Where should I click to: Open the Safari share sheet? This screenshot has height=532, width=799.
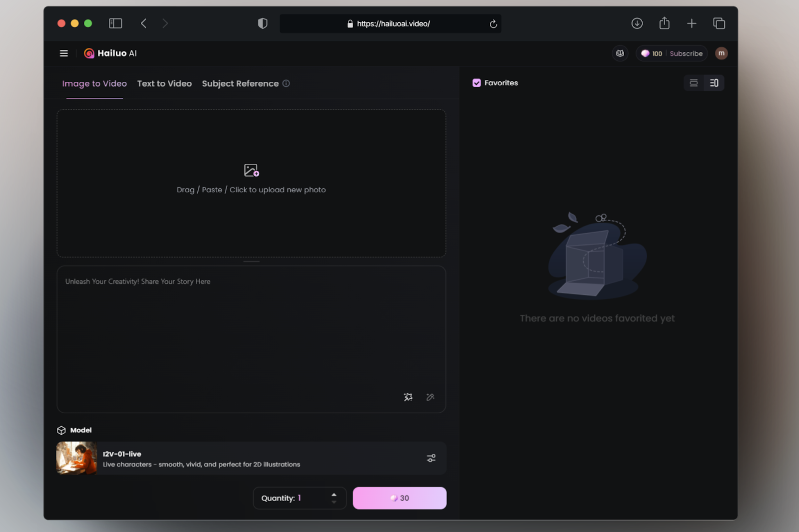[664, 23]
